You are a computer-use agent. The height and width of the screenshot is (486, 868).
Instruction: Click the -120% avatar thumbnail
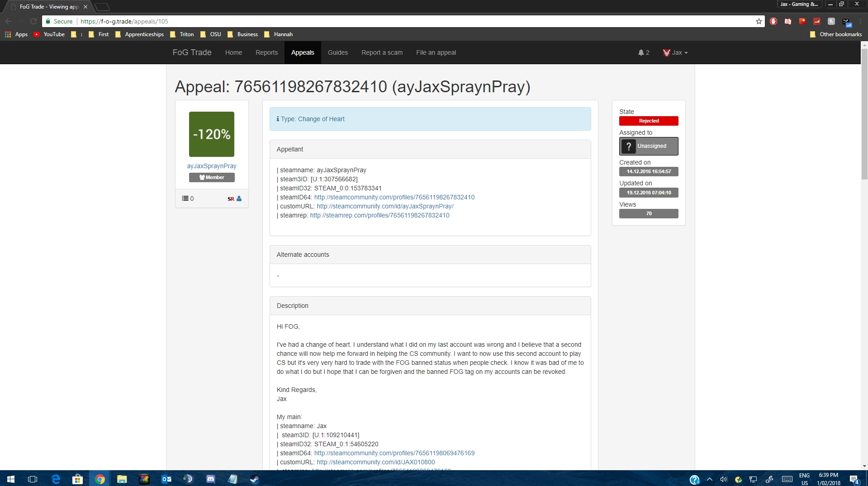[212, 134]
